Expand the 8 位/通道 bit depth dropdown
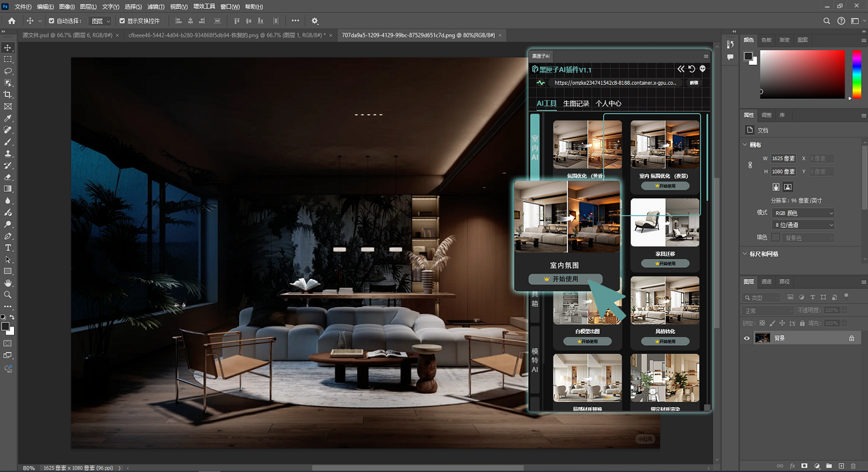The height and width of the screenshot is (472, 868). pos(803,225)
